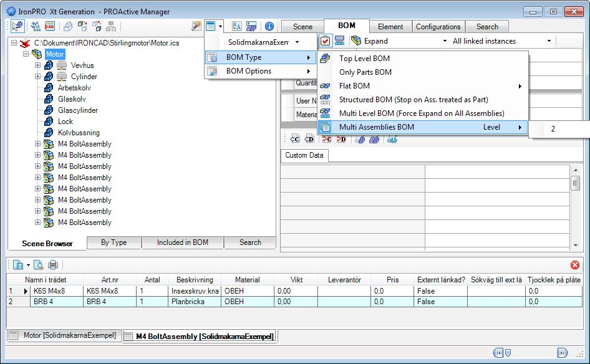Select Multi Assemblies BOM entry
Screen dimensions: 590x364
coord(423,127)
